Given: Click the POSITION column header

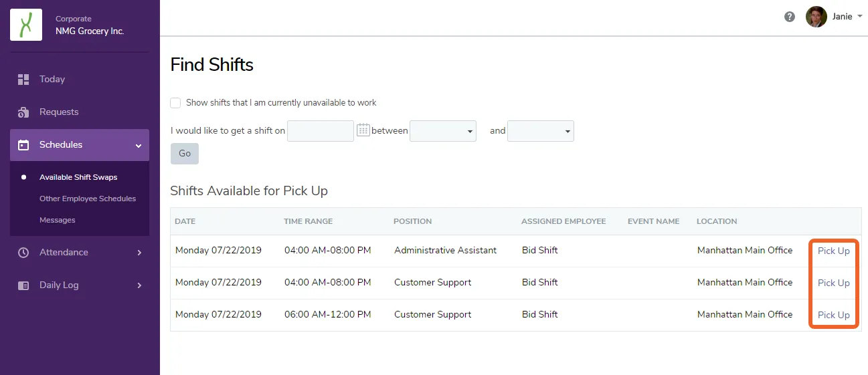Looking at the screenshot, I should tap(412, 221).
